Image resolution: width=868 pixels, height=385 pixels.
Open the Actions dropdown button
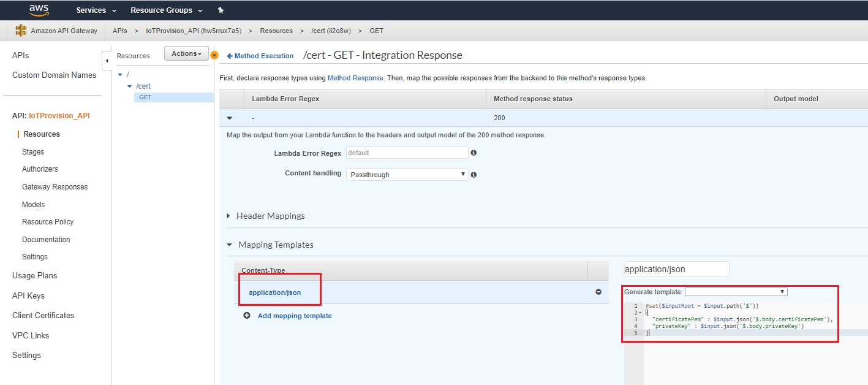pos(186,53)
